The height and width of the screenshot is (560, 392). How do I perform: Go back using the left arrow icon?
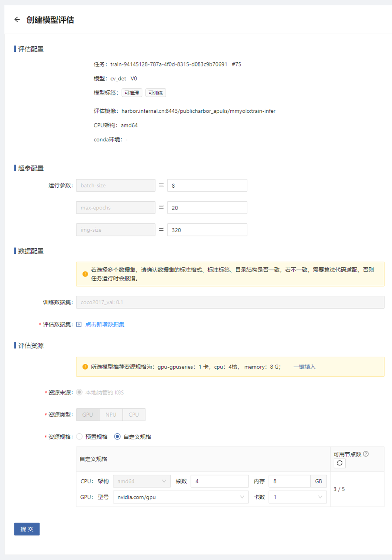17,19
